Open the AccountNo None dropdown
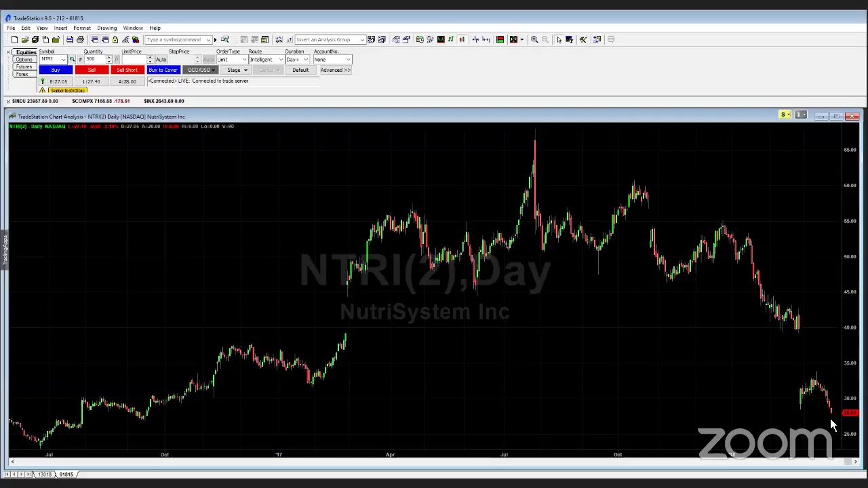 (348, 59)
